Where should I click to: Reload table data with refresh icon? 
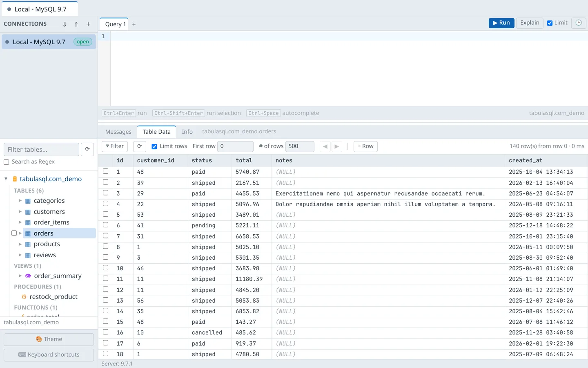139,146
